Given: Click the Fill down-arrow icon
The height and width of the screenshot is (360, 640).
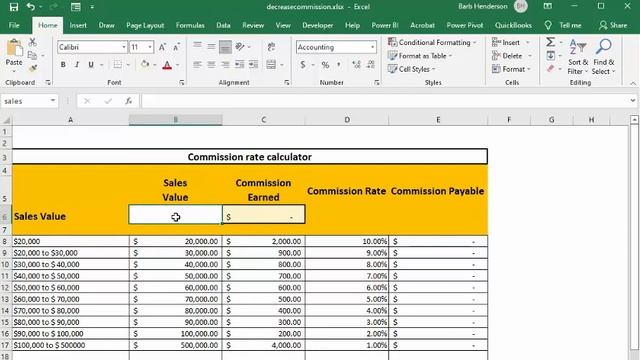Looking at the screenshot, I should 551,56.
